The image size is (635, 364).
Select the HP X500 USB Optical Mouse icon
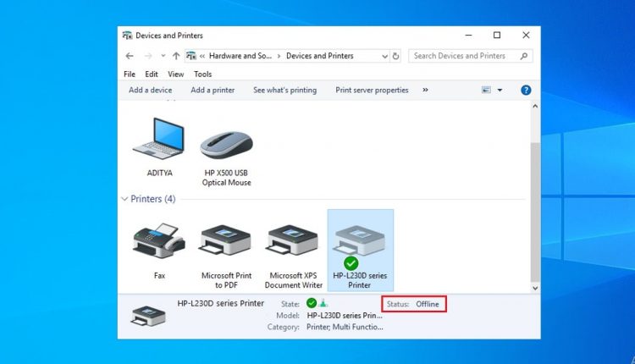[x=226, y=144]
